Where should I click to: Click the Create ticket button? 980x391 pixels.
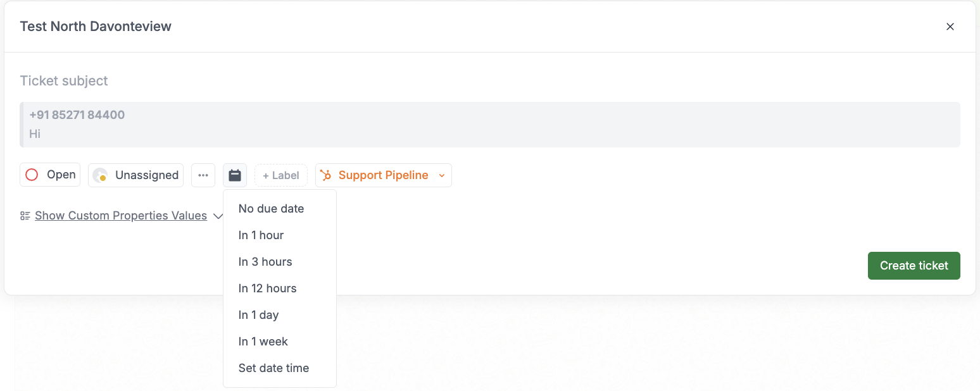tap(914, 265)
